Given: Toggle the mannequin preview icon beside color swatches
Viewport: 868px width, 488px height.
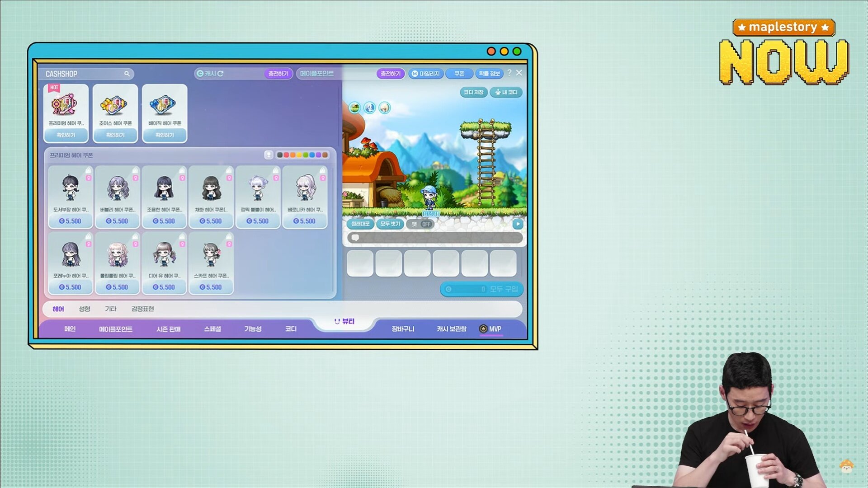Looking at the screenshot, I should pyautogui.click(x=269, y=155).
